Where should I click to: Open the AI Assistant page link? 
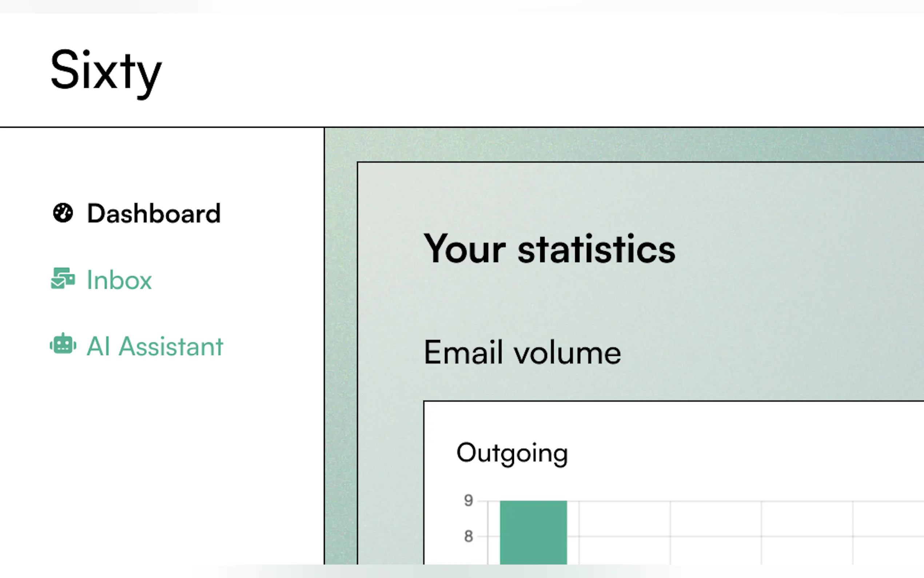click(x=155, y=347)
